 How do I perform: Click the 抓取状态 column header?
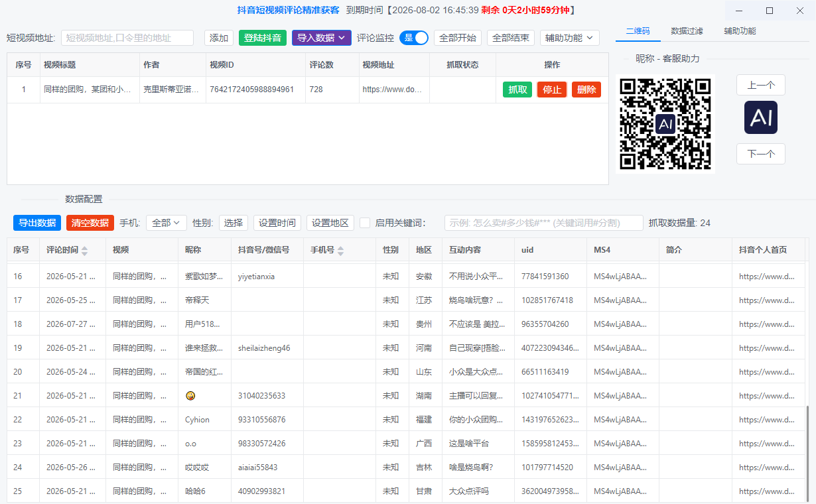[x=462, y=65]
